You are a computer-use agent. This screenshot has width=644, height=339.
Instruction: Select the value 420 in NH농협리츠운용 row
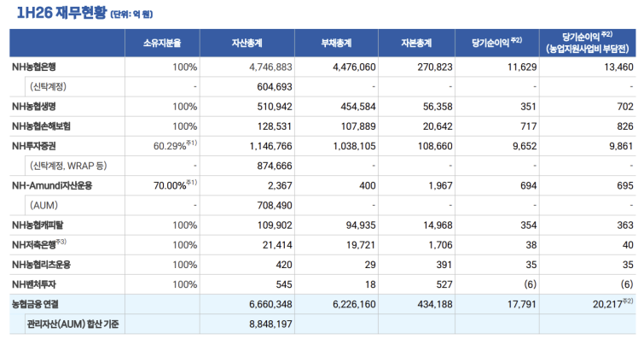tap(284, 265)
